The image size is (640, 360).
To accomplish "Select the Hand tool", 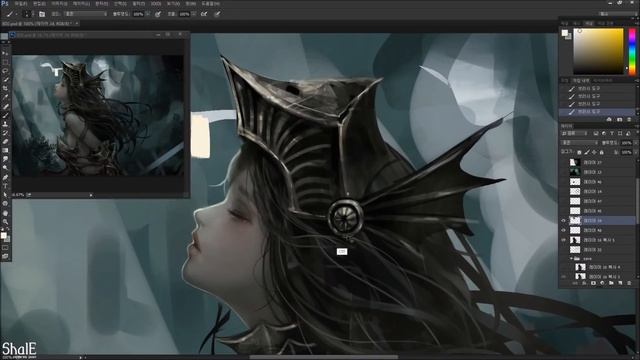I will (5, 213).
